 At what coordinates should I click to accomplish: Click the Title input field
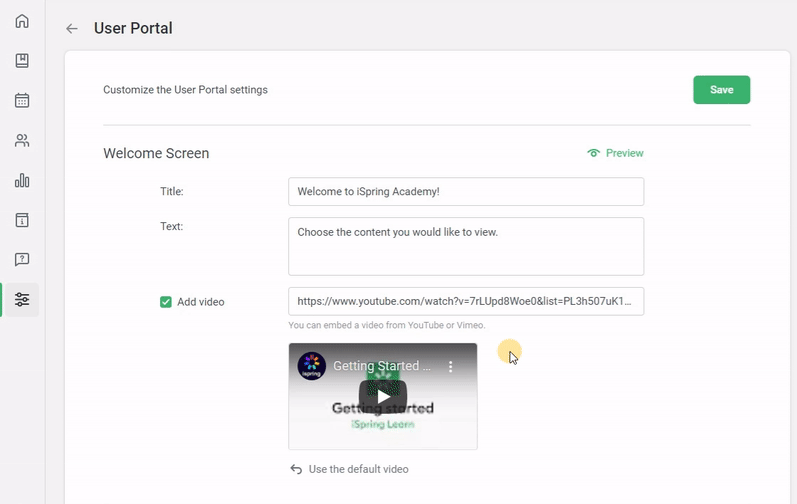pos(465,192)
